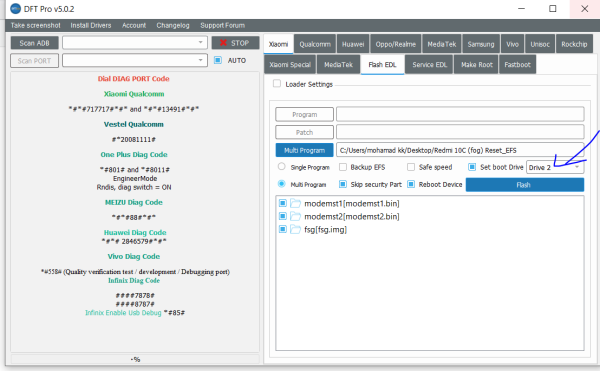This screenshot has width=600, height=371.
Task: Enable the Safe speed option
Action: pyautogui.click(x=411, y=167)
